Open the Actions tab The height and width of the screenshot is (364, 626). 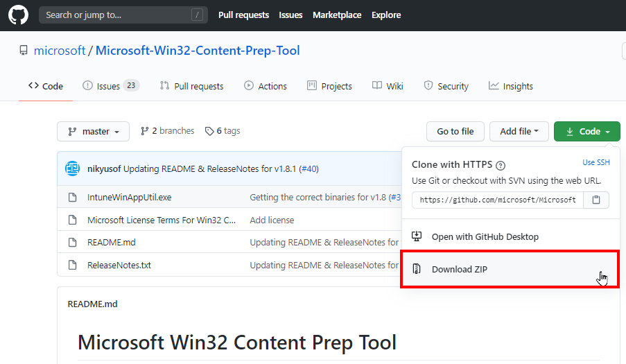click(266, 86)
